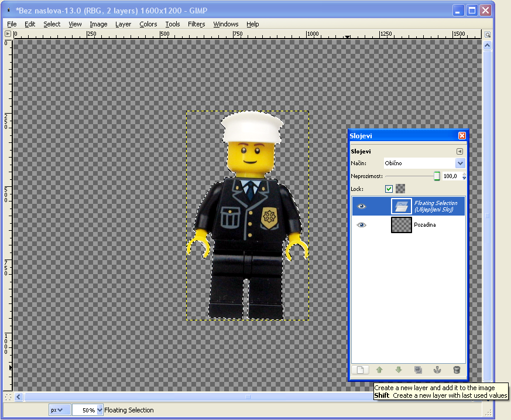Viewport: 511px width, 420px height.
Task: Click the lock alpha checkerboard icon
Action: click(400, 189)
